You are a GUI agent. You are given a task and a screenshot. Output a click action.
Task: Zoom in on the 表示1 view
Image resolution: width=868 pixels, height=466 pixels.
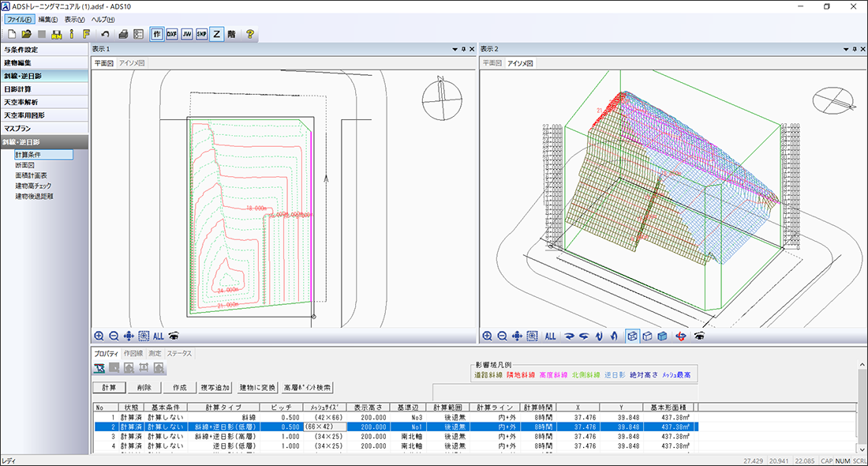point(99,336)
